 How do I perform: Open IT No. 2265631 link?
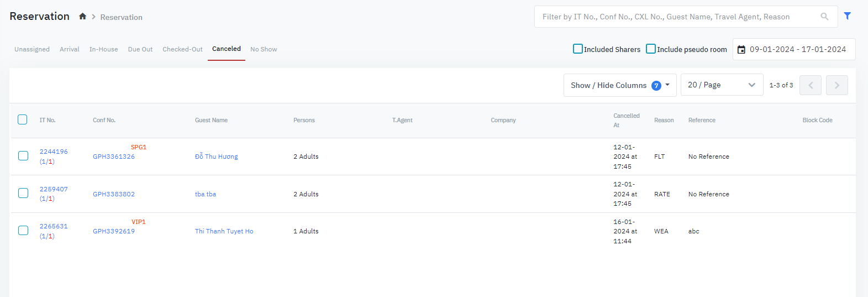tap(54, 226)
